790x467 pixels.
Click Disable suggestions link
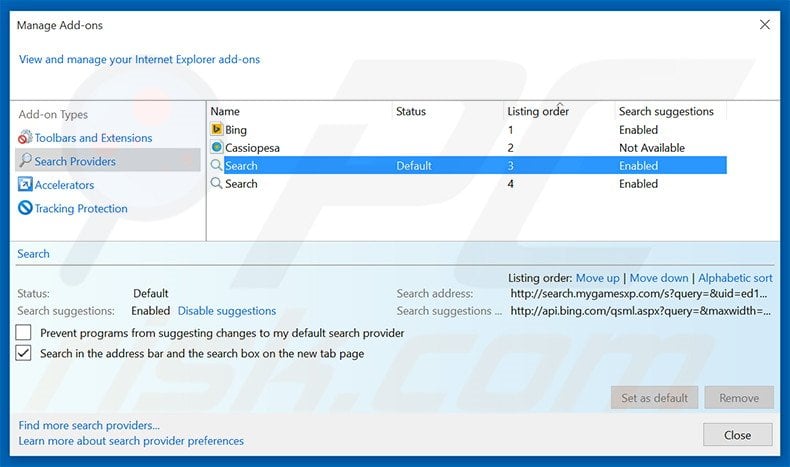(227, 311)
